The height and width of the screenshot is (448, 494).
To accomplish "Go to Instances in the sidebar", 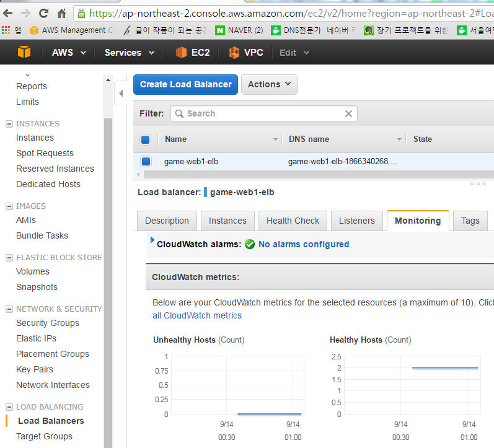I will [x=35, y=138].
